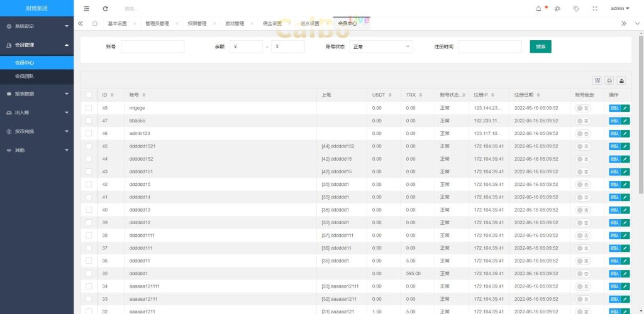Screen dimensions: 644x314
Task: Tick the checkbox for row ID 46
Action: pyautogui.click(x=89, y=134)
